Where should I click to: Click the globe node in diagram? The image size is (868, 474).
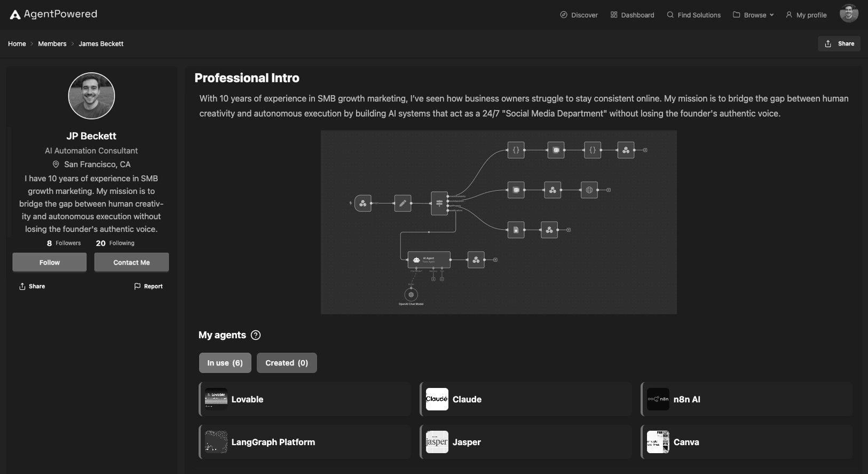pyautogui.click(x=589, y=190)
